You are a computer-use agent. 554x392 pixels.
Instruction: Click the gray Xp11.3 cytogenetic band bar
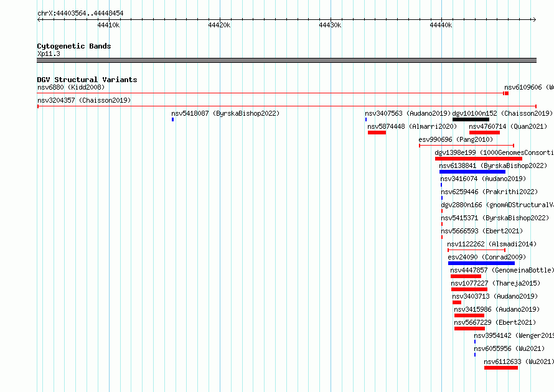coord(286,60)
